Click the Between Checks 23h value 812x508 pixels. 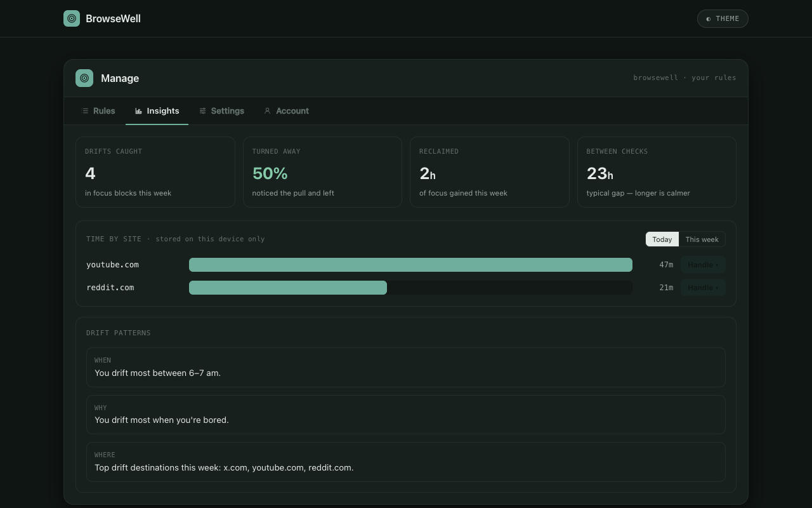tap(599, 173)
